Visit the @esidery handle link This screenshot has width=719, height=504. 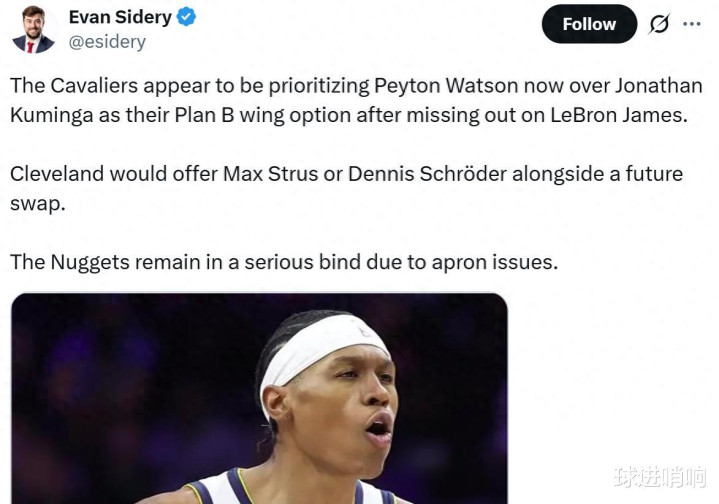click(x=107, y=42)
